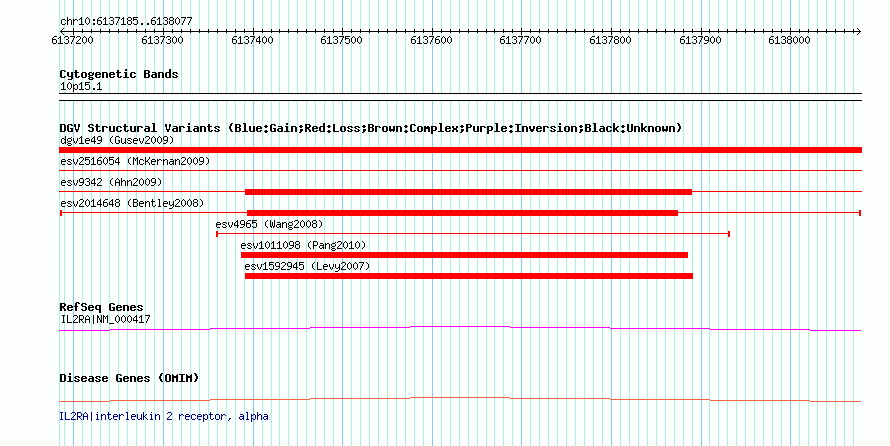Click the RefSeq Genes track title

coord(101,308)
